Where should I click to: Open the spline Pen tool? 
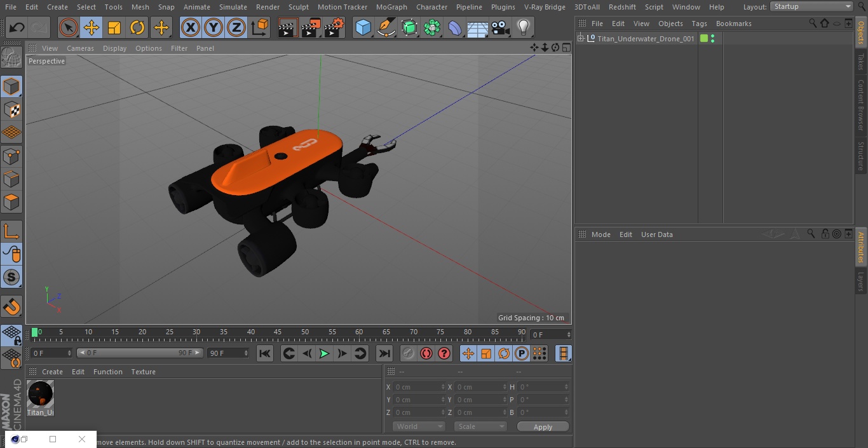click(386, 28)
